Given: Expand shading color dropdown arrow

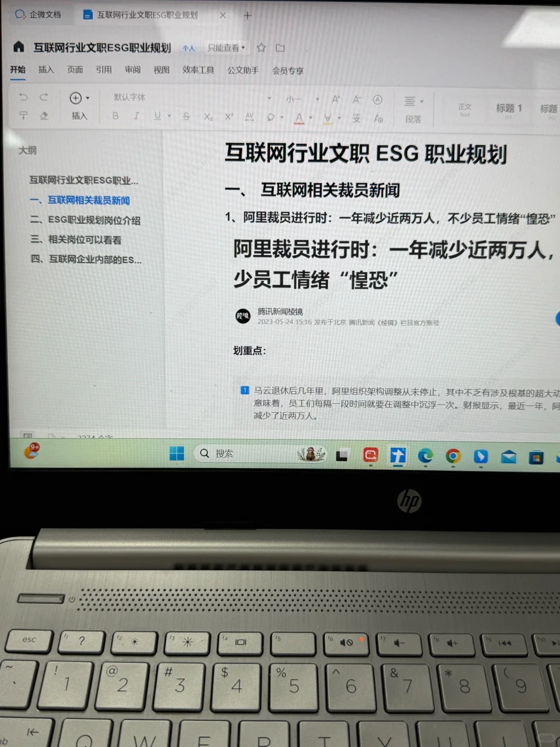Looking at the screenshot, I should pyautogui.click(x=282, y=118).
